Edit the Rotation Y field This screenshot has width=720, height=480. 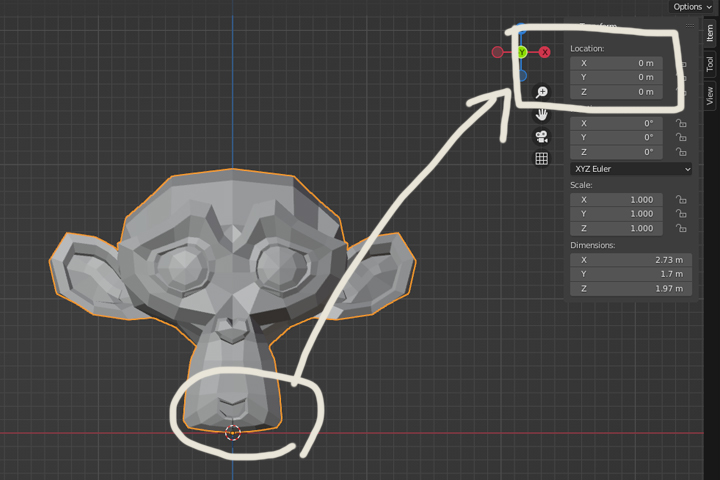616,137
